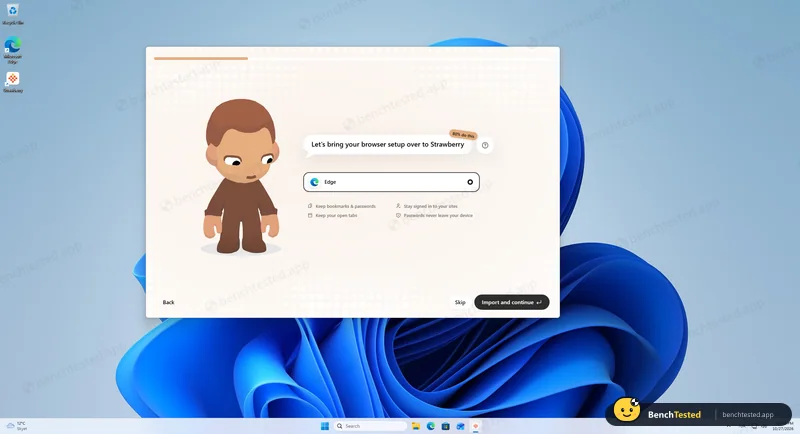The height and width of the screenshot is (434, 800).
Task: Click the icon beside 'Keep bookmarks & passwords'
Action: 310,206
